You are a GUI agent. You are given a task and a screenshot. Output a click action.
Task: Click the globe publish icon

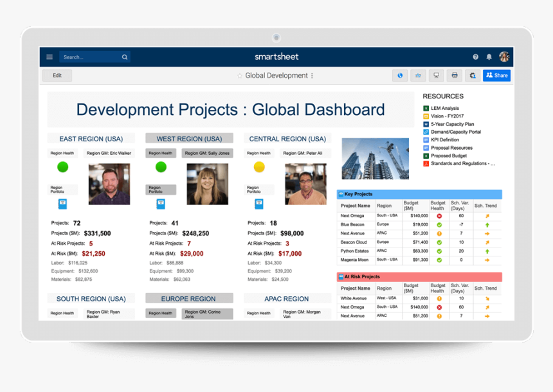[x=400, y=75]
